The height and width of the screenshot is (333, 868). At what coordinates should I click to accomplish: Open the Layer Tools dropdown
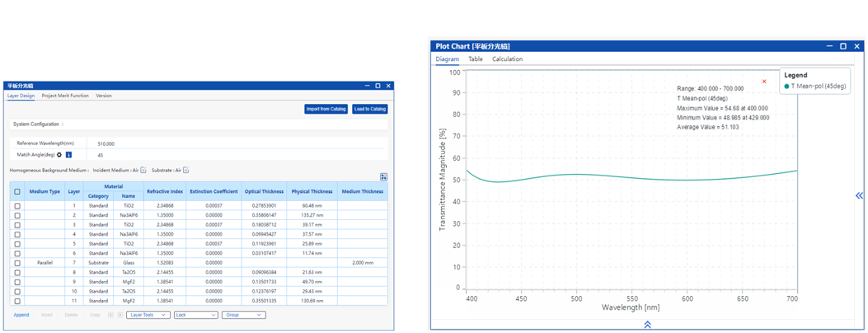148,315
